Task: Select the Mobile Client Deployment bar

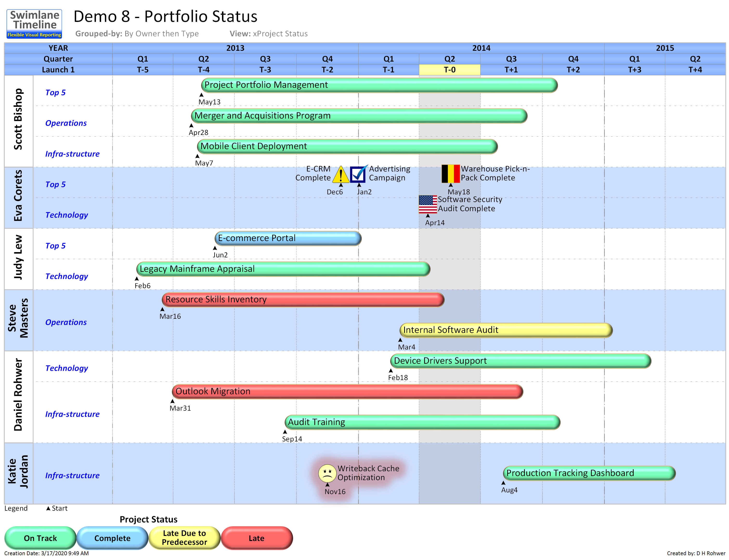Action: (347, 147)
